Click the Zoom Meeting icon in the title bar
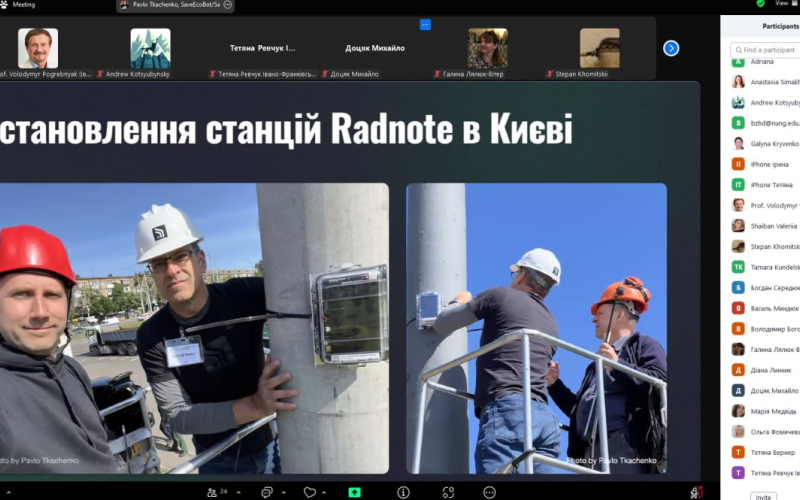This screenshot has width=800, height=500. [4, 5]
